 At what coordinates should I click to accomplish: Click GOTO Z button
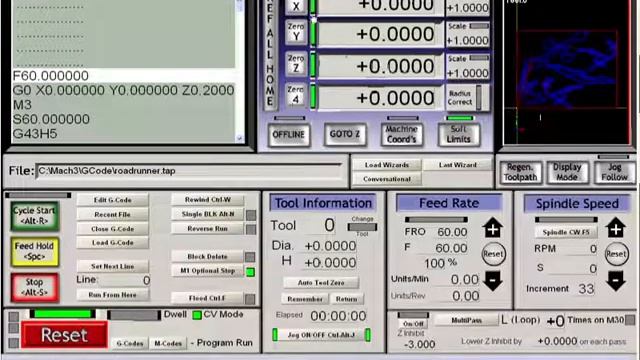(345, 134)
